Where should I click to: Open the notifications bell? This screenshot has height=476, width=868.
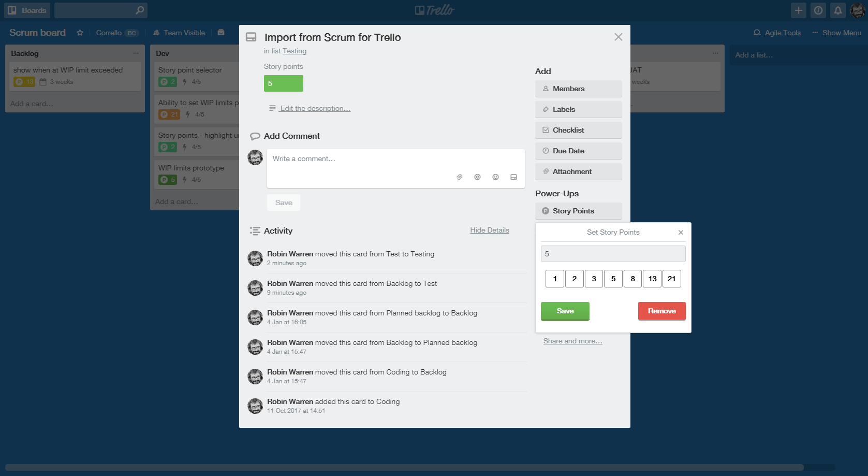[837, 10]
